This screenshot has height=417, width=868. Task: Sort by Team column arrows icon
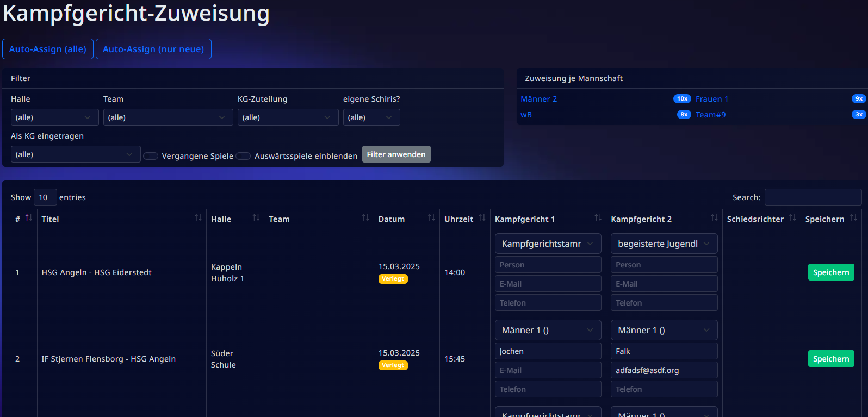[365, 218]
